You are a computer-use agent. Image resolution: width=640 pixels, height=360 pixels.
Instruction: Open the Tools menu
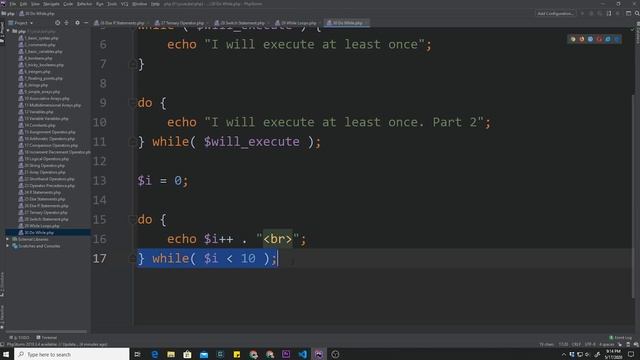pyautogui.click(x=112, y=4)
